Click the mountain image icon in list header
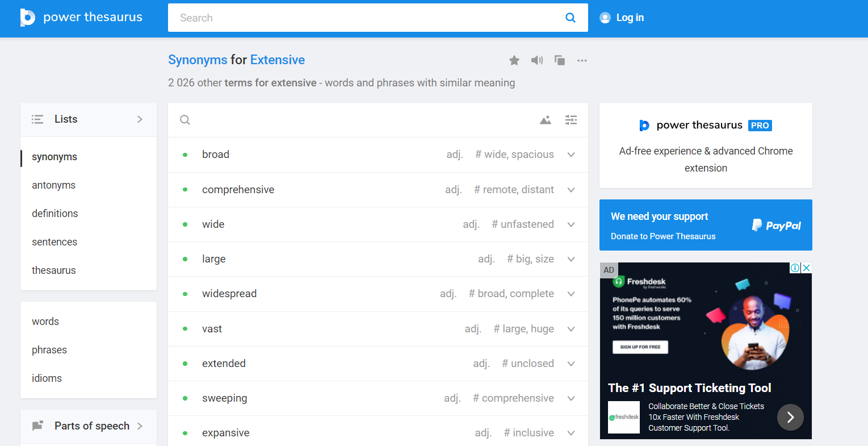This screenshot has height=446, width=868. point(546,120)
